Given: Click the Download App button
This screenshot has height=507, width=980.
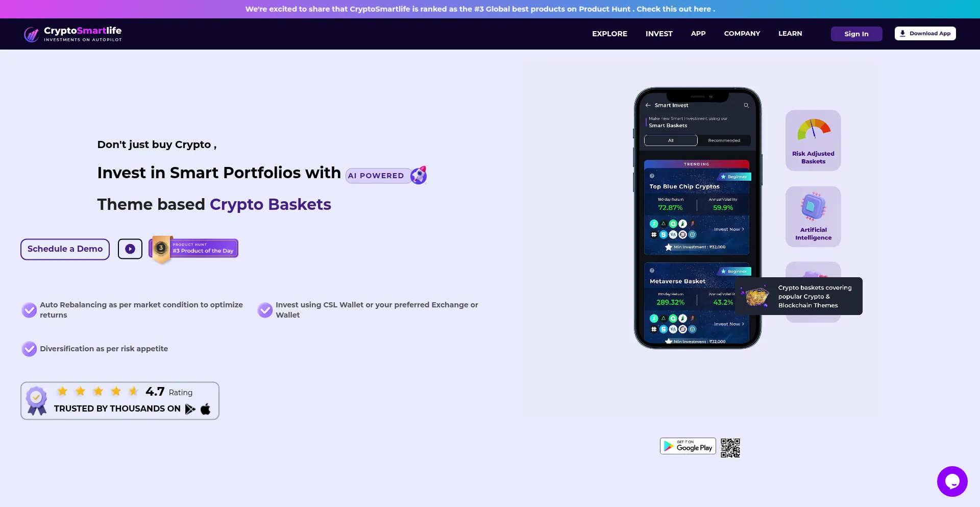Looking at the screenshot, I should pyautogui.click(x=925, y=33).
